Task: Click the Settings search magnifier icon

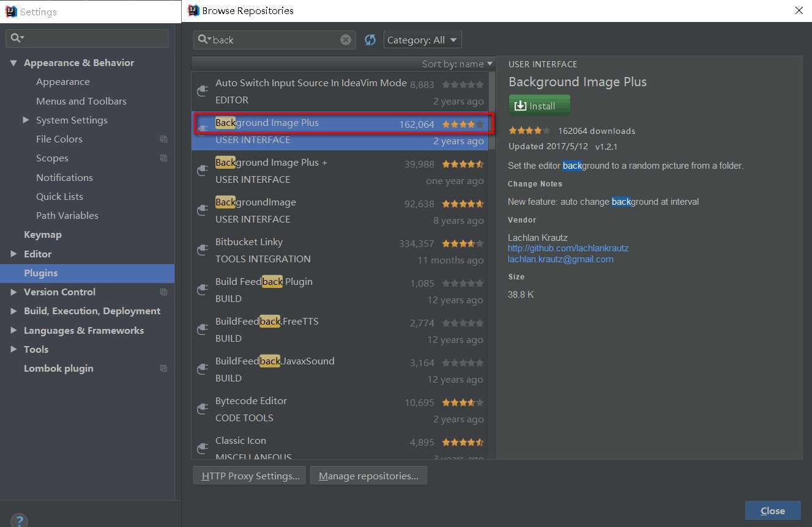Action: click(17, 38)
